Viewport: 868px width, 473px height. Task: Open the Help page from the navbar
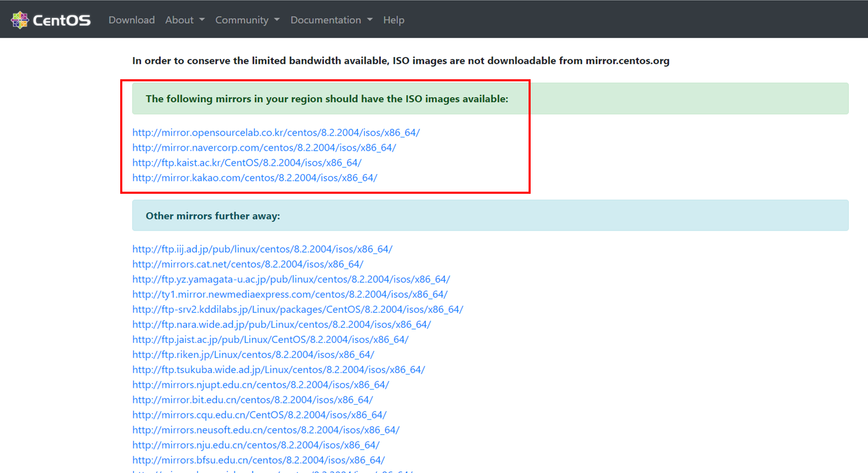pyautogui.click(x=394, y=20)
